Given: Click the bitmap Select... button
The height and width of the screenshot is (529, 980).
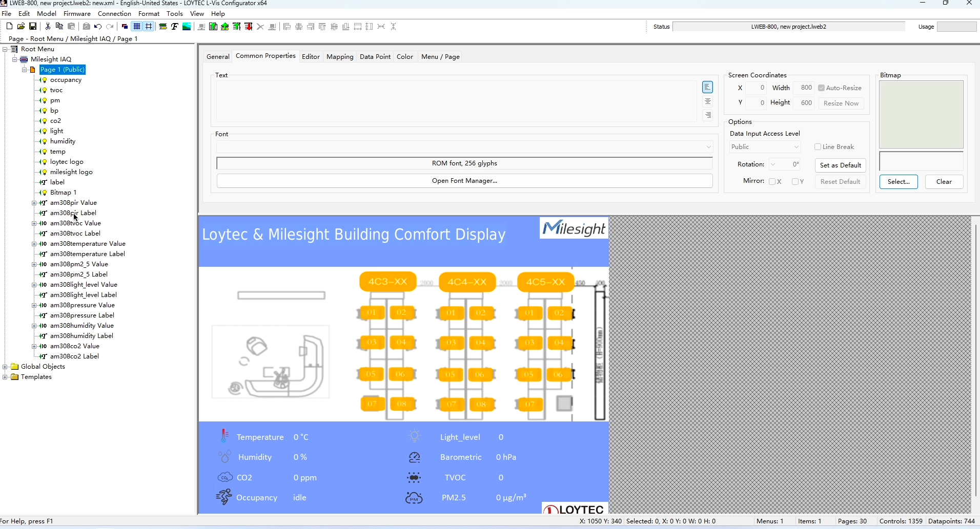Looking at the screenshot, I should point(899,182).
